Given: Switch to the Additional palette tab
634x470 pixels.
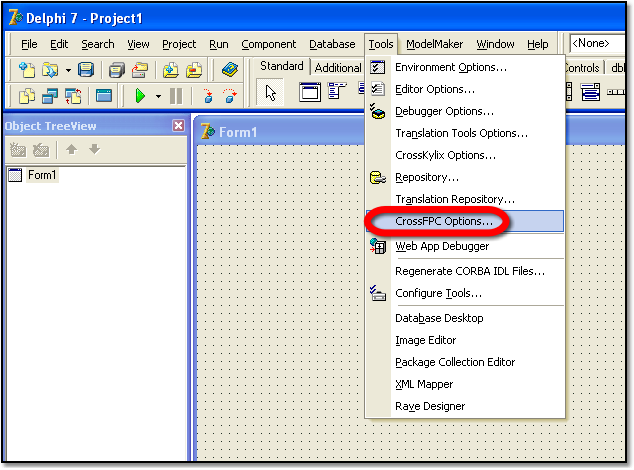Looking at the screenshot, I should tap(338, 68).
